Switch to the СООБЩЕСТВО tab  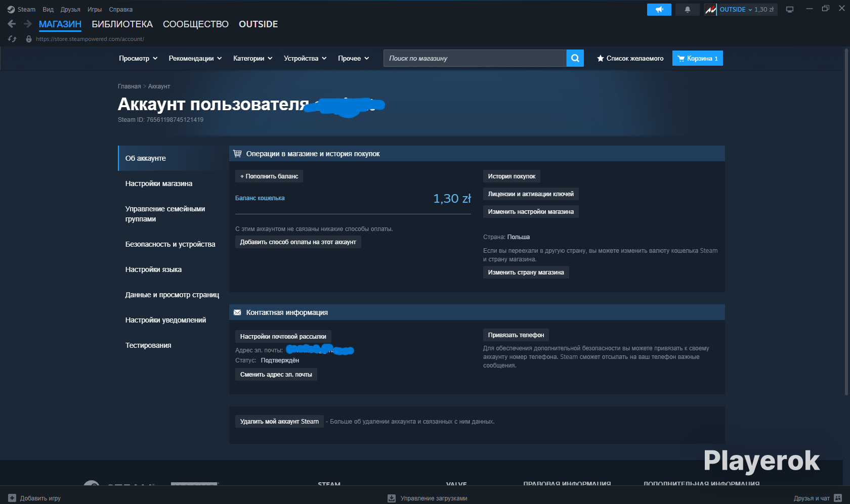tap(196, 24)
